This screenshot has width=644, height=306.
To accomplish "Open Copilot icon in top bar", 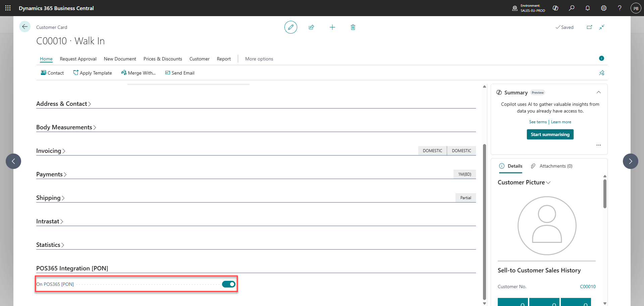I will tap(555, 8).
